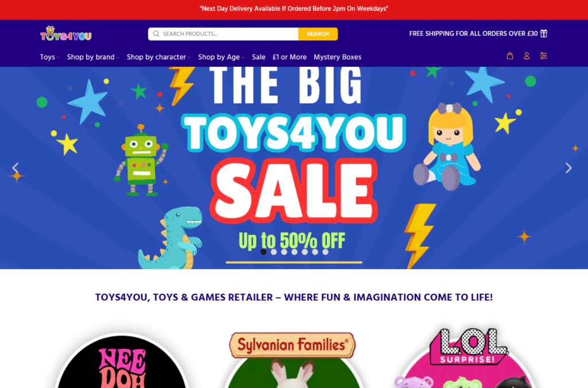Open the user account icon
Image resolution: width=588 pixels, height=388 pixels.
point(527,56)
